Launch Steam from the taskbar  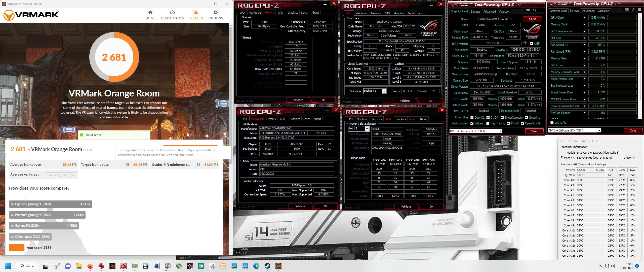(267, 266)
